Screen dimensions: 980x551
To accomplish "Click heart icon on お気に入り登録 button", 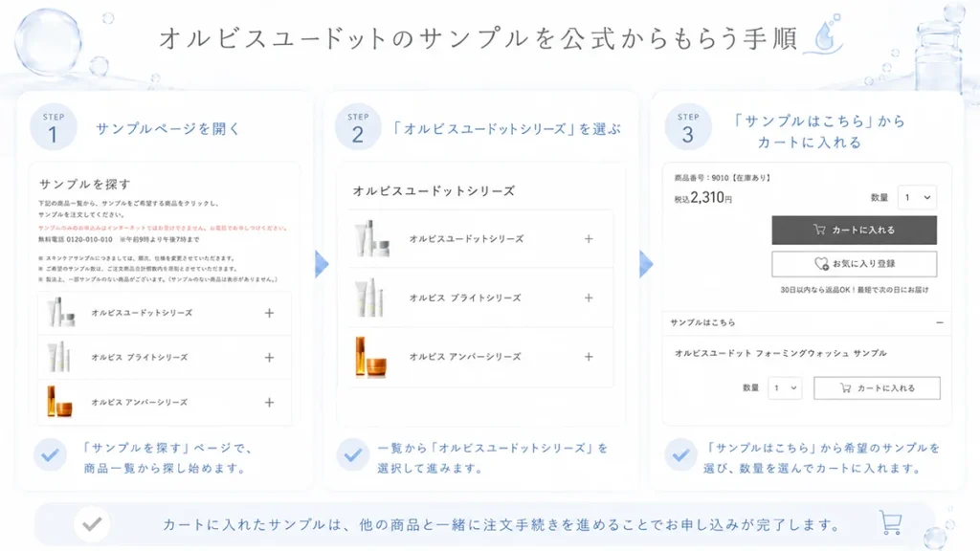I will 821,264.
